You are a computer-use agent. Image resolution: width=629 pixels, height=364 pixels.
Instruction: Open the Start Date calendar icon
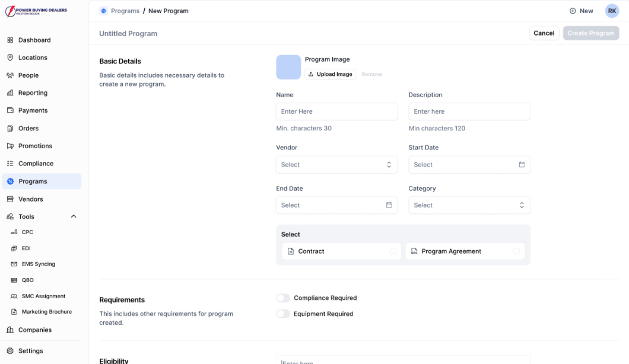click(x=522, y=164)
